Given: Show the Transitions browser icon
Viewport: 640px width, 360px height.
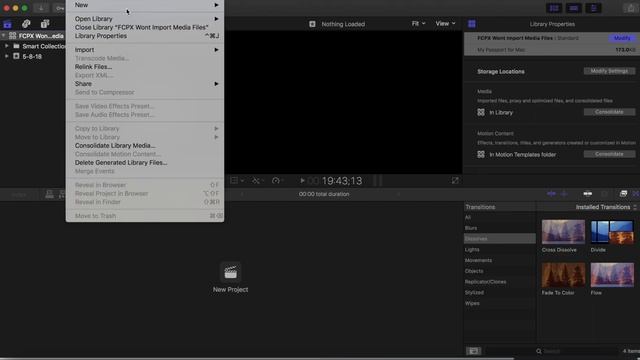Looking at the screenshot, I should [636, 194].
